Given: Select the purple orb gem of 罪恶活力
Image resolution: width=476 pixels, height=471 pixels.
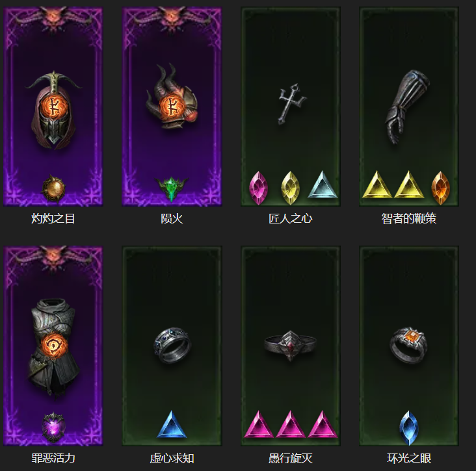Looking at the screenshot, I should (x=53, y=427).
